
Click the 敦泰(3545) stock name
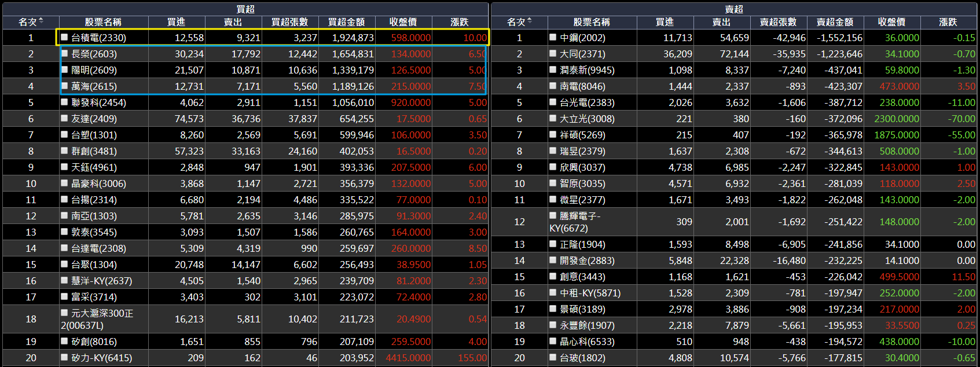94,232
